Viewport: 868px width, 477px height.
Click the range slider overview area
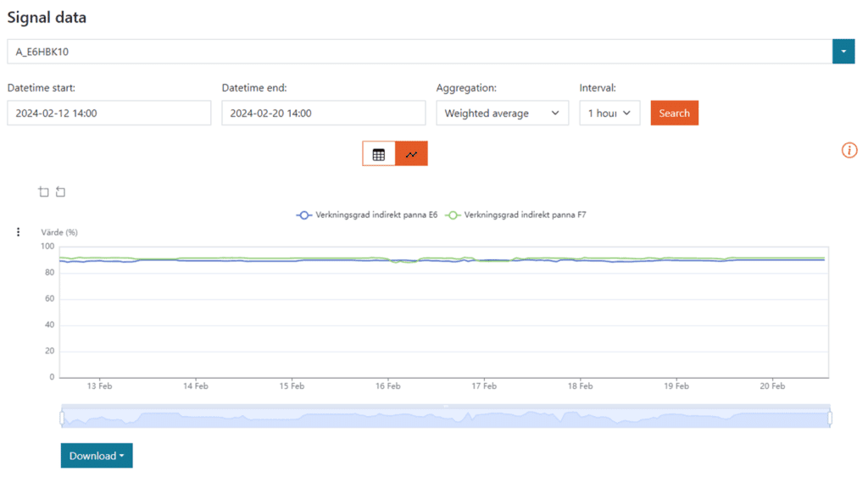445,419
